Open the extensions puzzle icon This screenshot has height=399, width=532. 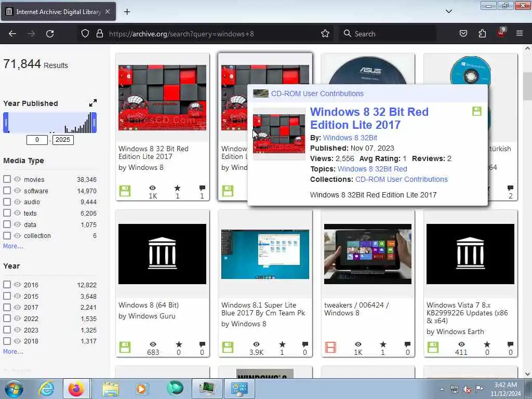tap(482, 33)
